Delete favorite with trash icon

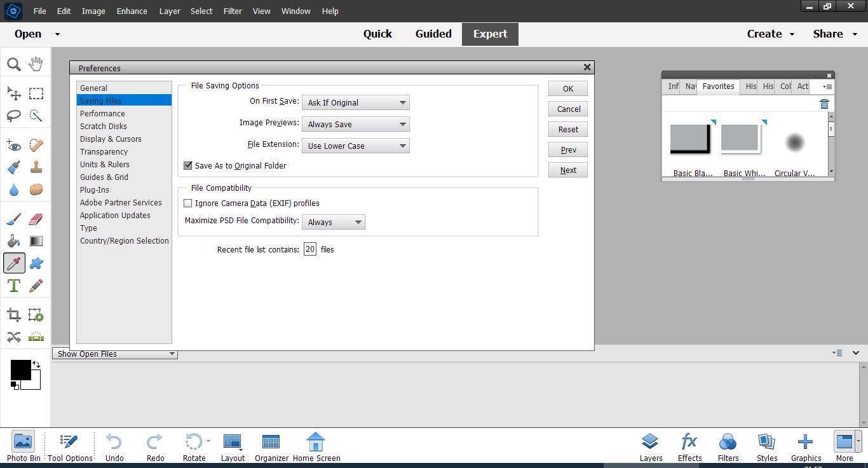[x=824, y=104]
